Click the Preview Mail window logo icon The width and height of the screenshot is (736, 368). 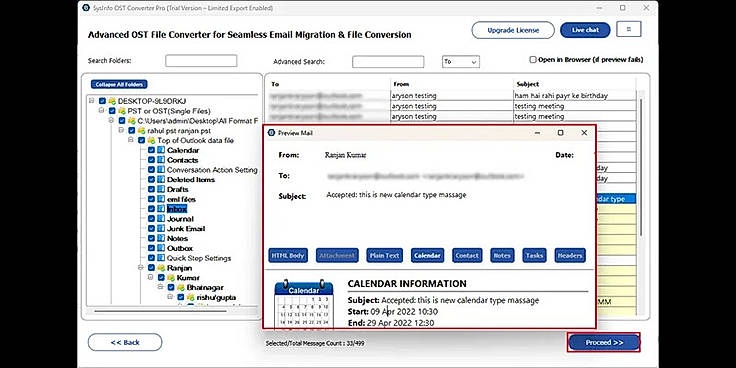tap(271, 133)
